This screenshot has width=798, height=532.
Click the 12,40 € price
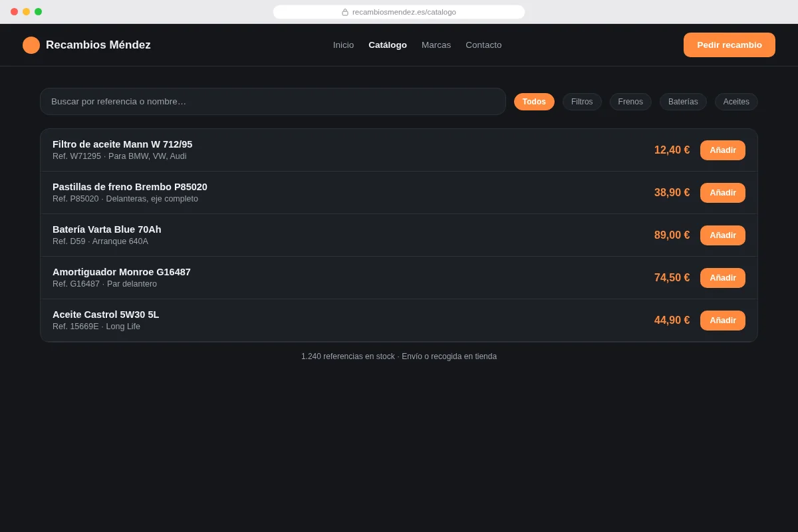[672, 150]
